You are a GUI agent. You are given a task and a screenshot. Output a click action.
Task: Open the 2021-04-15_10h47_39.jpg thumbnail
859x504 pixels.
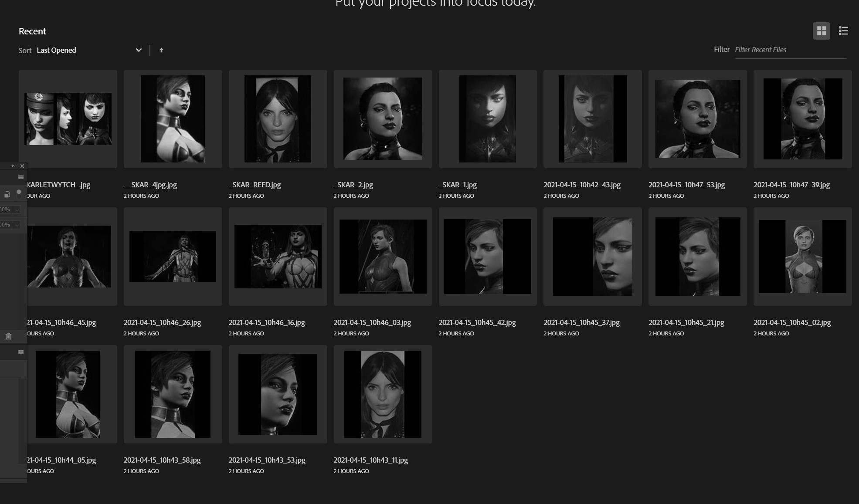[803, 119]
